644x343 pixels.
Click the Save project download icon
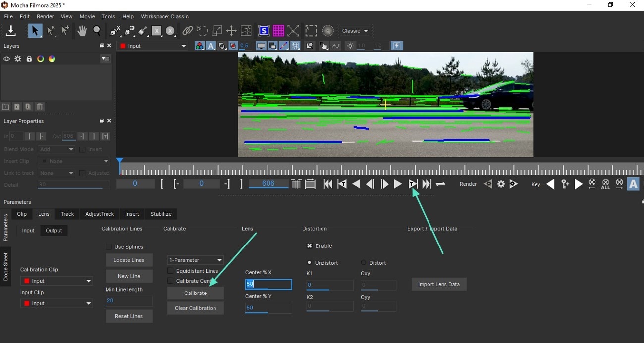[x=11, y=31]
